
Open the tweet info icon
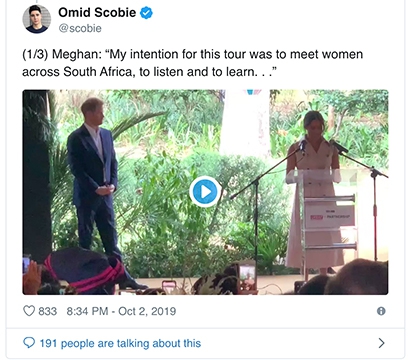(381, 311)
